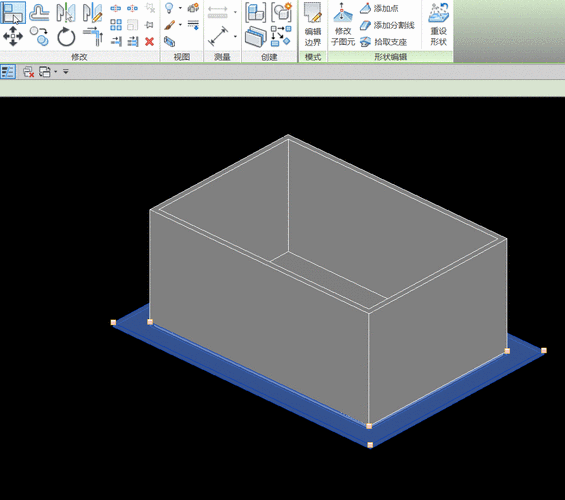This screenshot has width=565, height=500.
Task: Activate the Rotate tool
Action: tap(66, 37)
